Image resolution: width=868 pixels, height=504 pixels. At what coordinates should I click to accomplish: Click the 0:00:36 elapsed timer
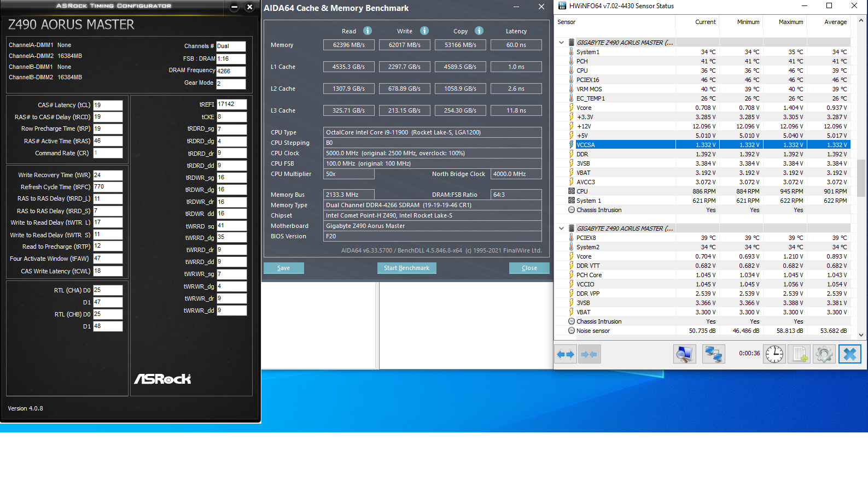[x=749, y=353]
